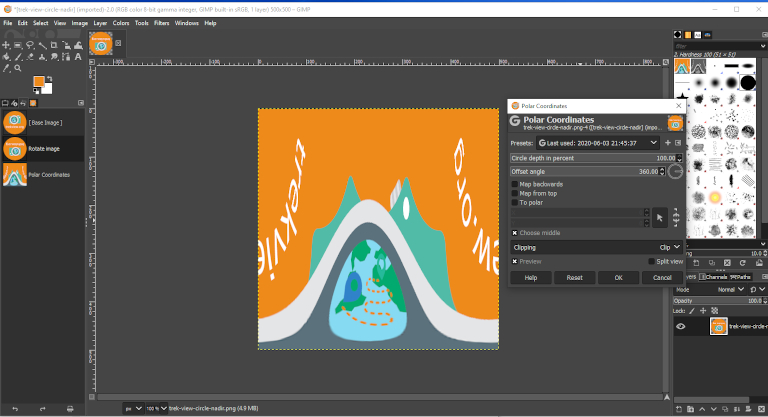768x417 pixels.
Task: Pick coordinates from image arrow button
Action: pyautogui.click(x=660, y=218)
